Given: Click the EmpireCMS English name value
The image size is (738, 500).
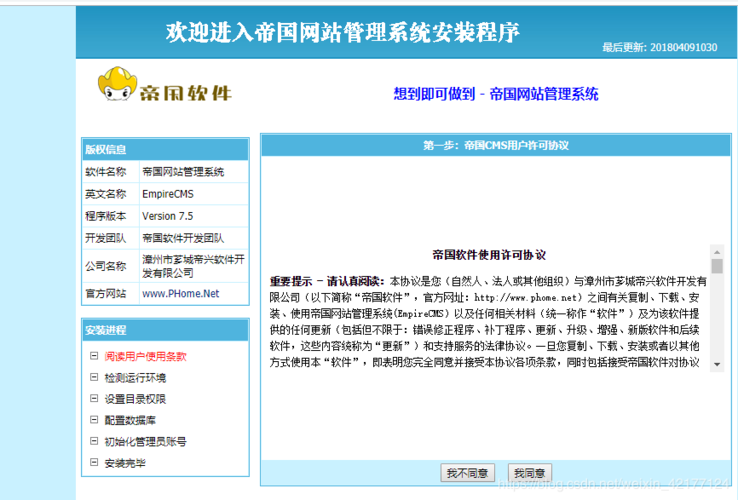Looking at the screenshot, I should coord(168,194).
